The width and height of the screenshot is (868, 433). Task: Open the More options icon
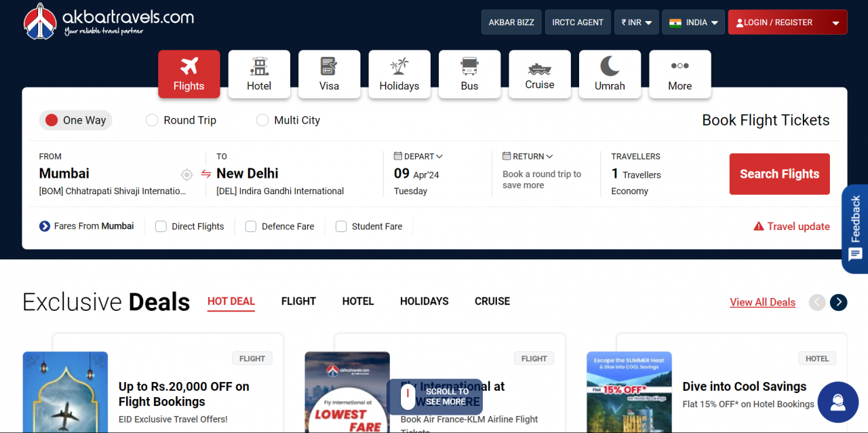(679, 67)
